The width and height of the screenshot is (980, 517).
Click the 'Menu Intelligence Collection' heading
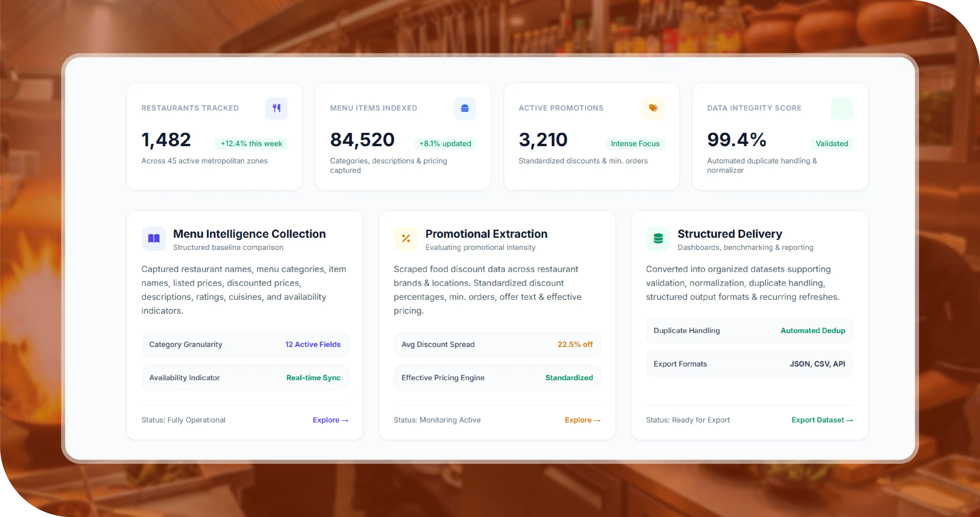[249, 234]
